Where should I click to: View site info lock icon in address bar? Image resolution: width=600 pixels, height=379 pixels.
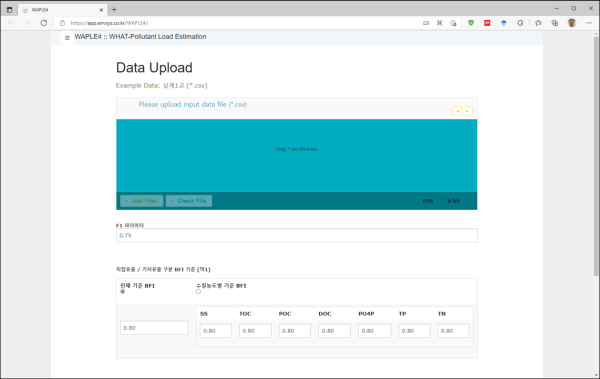click(62, 23)
